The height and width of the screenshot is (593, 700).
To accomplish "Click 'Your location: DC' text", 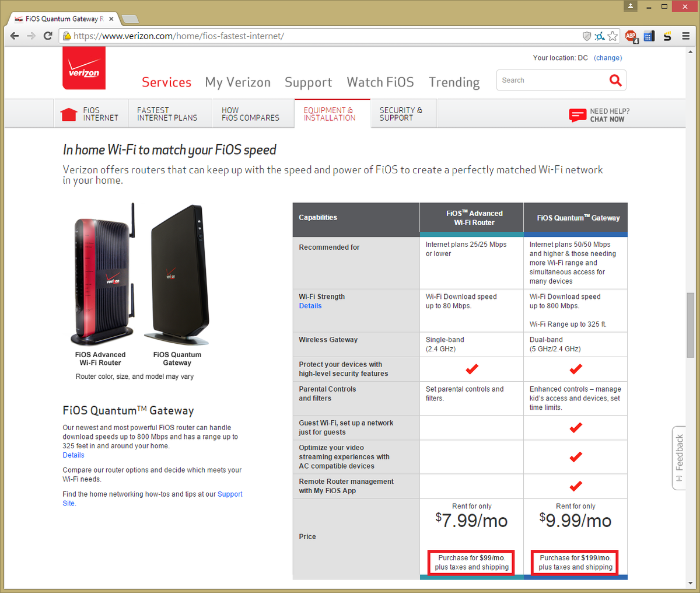I will [560, 58].
